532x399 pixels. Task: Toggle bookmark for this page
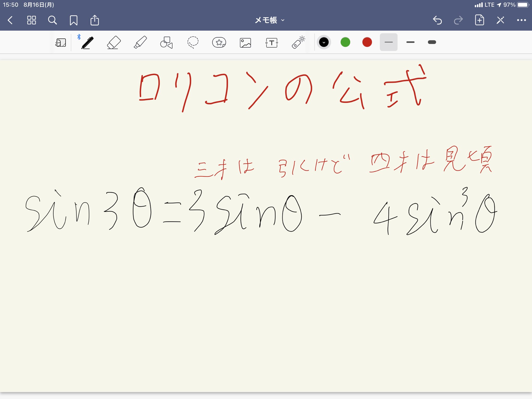[74, 20]
